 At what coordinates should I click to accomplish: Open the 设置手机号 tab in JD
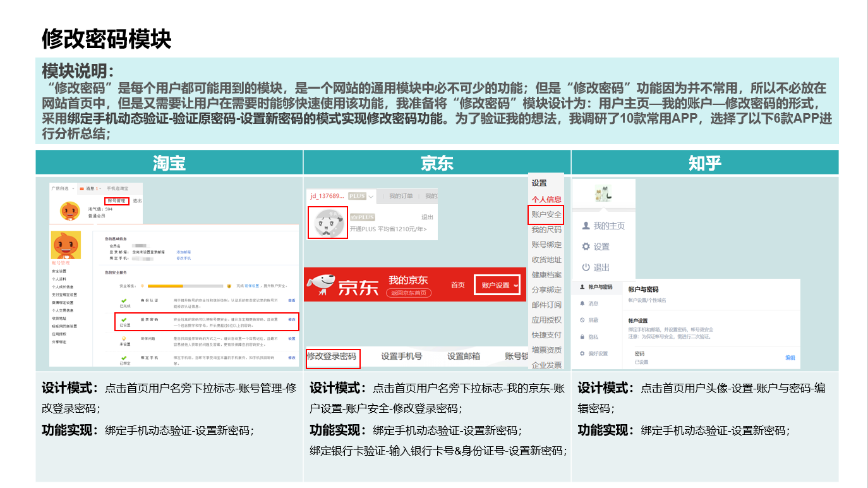click(402, 357)
